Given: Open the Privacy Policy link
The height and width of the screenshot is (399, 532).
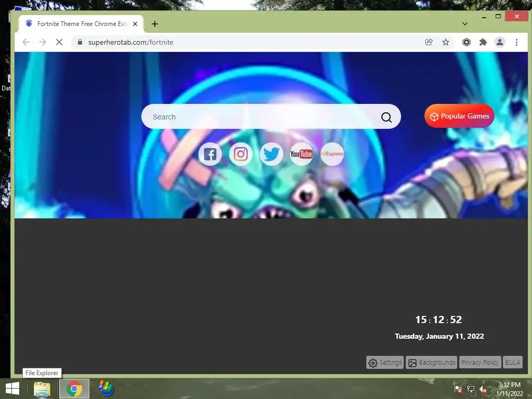Looking at the screenshot, I should click(480, 362).
